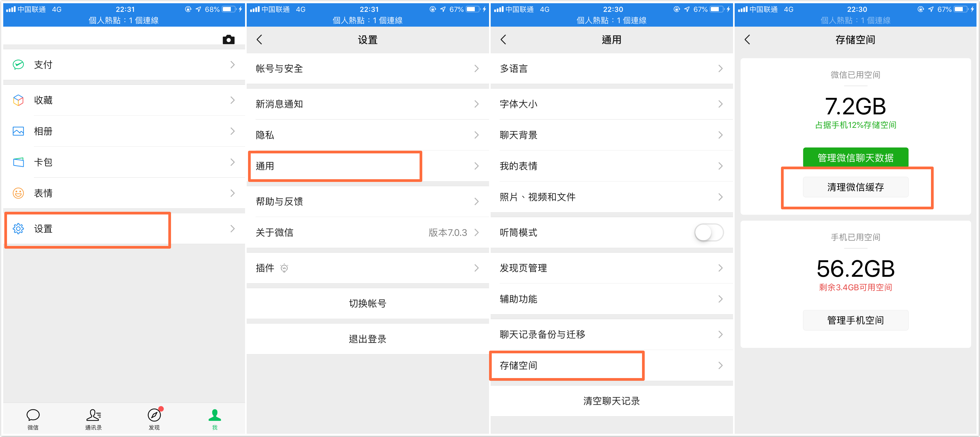
Task: Tap the green 管理微信聊天数据 button
Action: point(855,157)
